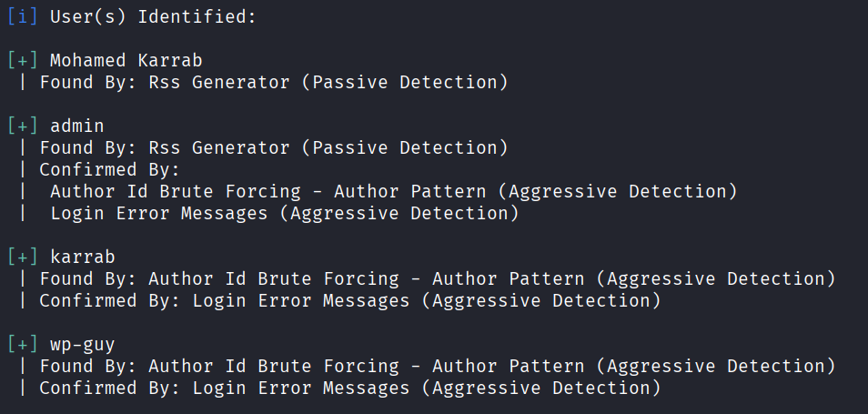The width and height of the screenshot is (868, 414).
Task: Click the [+] marker beside admin
Action: (x=23, y=126)
